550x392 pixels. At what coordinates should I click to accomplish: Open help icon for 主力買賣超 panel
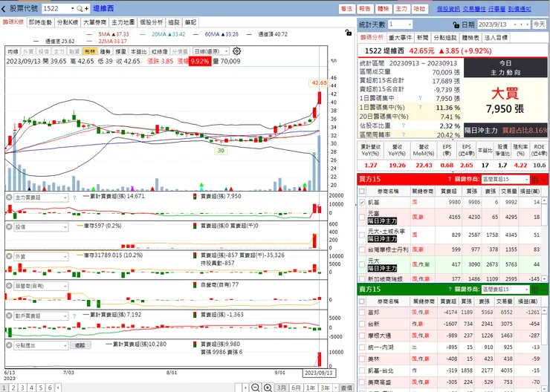pyautogui.click(x=74, y=197)
